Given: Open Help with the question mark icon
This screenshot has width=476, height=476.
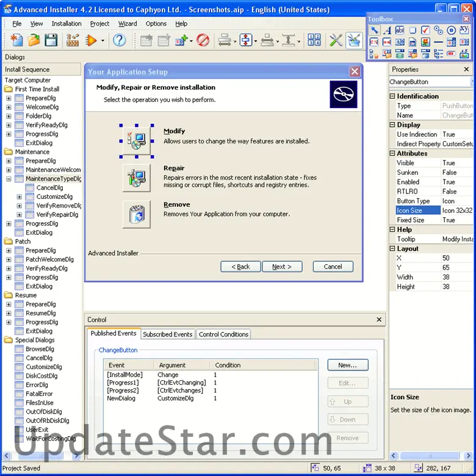Looking at the screenshot, I should pyautogui.click(x=119, y=40).
